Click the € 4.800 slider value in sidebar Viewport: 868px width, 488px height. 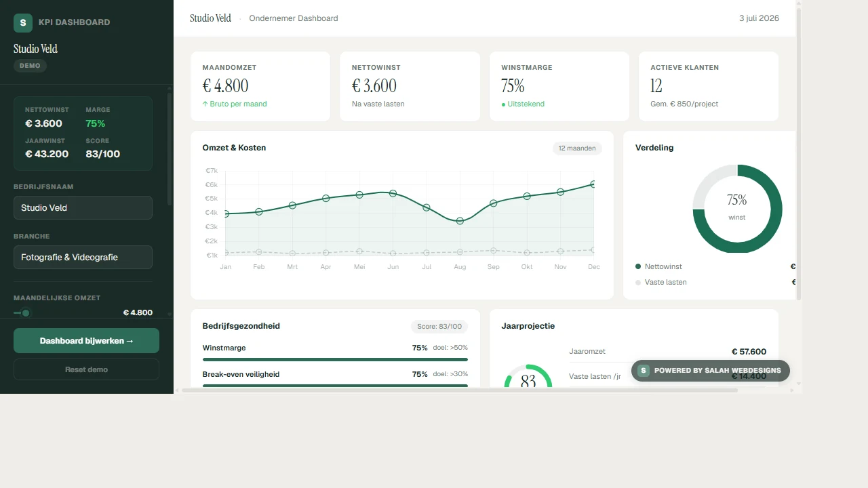point(138,312)
